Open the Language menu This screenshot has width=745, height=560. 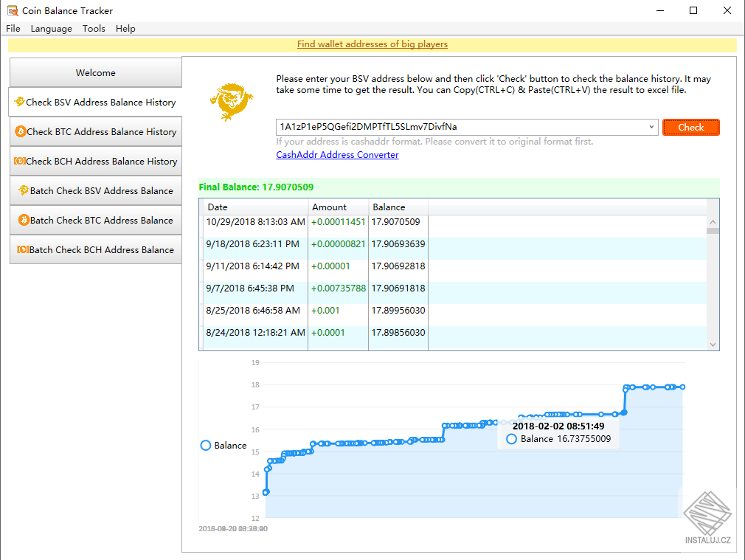click(x=52, y=29)
